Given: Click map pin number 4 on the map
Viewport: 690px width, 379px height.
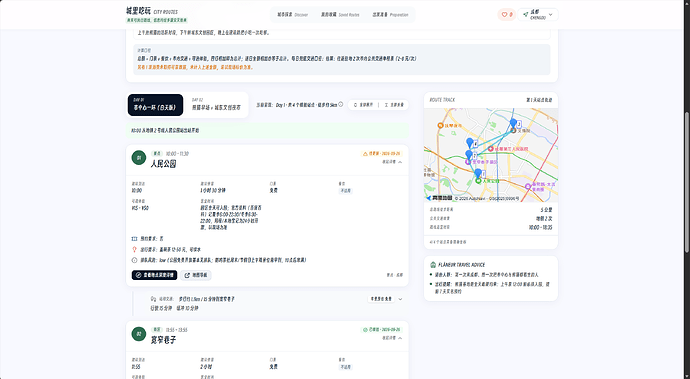Looking at the screenshot, I should coord(470,143).
